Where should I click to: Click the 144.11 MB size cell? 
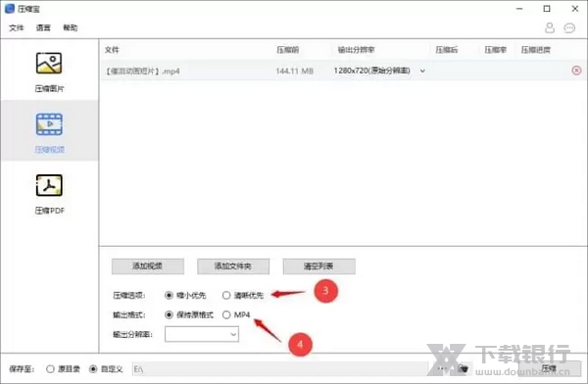click(x=294, y=71)
